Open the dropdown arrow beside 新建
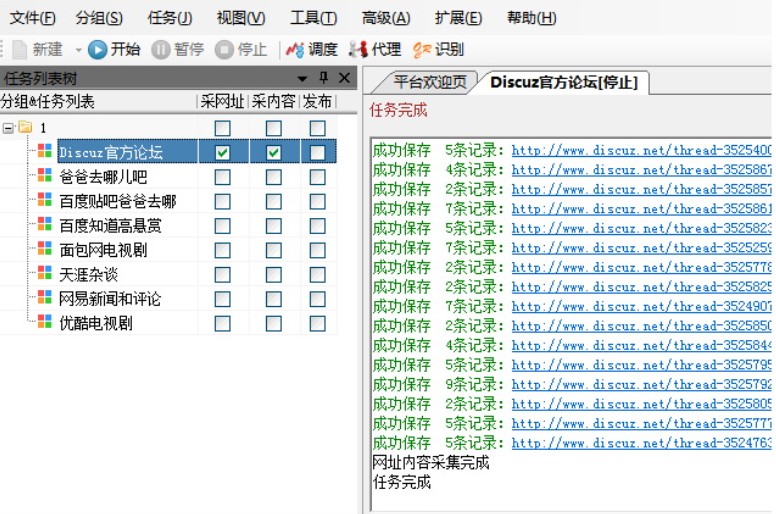776x514 pixels. 78,50
